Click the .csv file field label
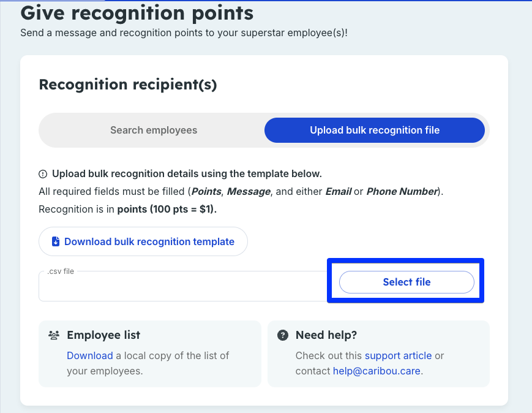Image resolution: width=532 pixels, height=413 pixels. coord(61,271)
